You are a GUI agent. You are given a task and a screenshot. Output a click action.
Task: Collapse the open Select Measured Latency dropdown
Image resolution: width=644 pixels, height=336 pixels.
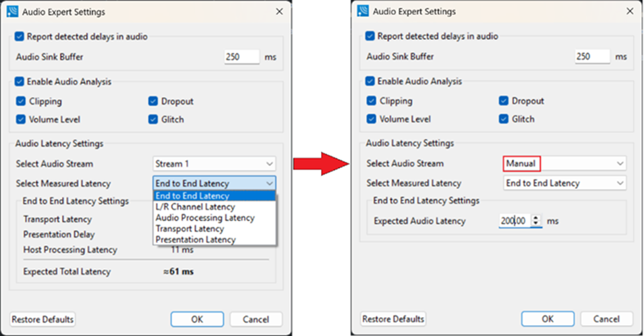pyautogui.click(x=214, y=184)
